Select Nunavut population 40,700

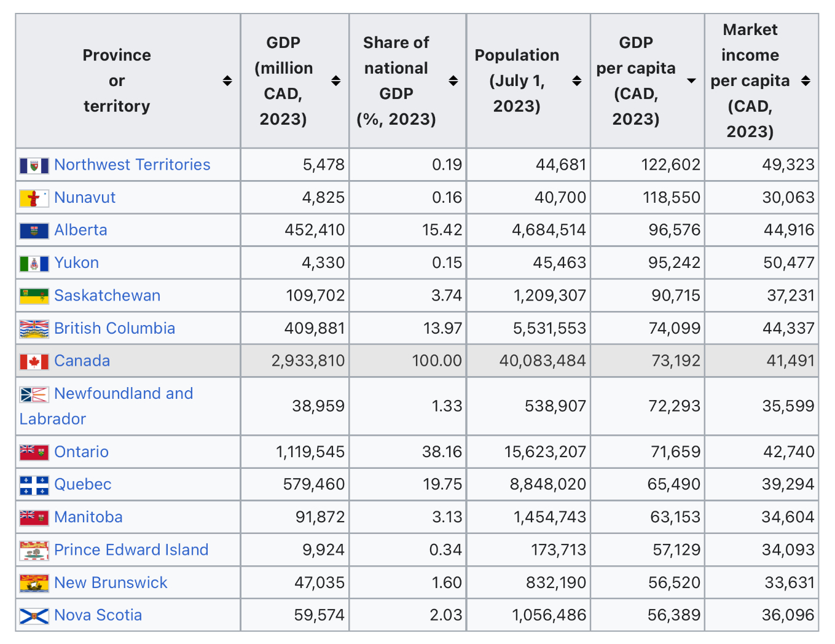point(561,197)
